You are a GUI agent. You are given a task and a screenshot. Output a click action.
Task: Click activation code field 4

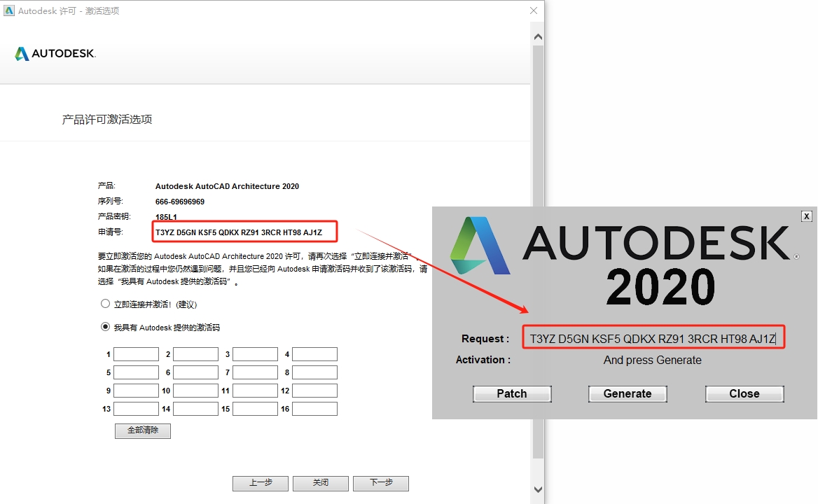[314, 354]
